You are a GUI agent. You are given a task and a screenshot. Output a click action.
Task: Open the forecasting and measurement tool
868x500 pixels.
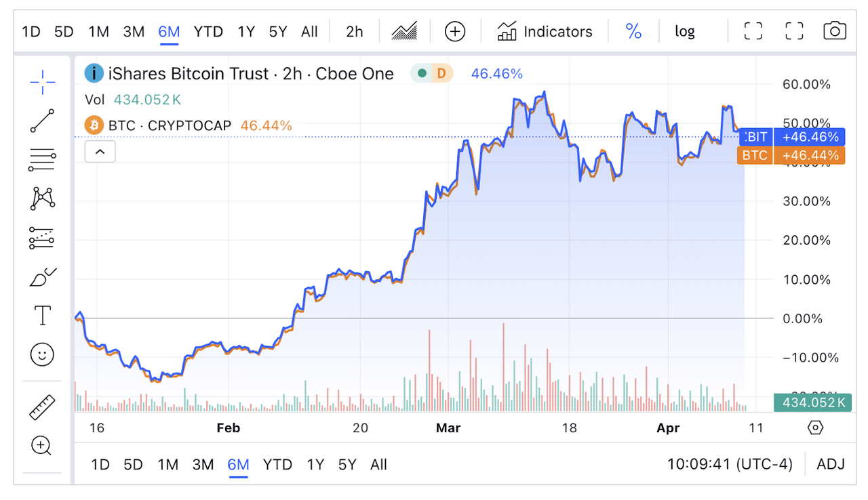pos(42,238)
